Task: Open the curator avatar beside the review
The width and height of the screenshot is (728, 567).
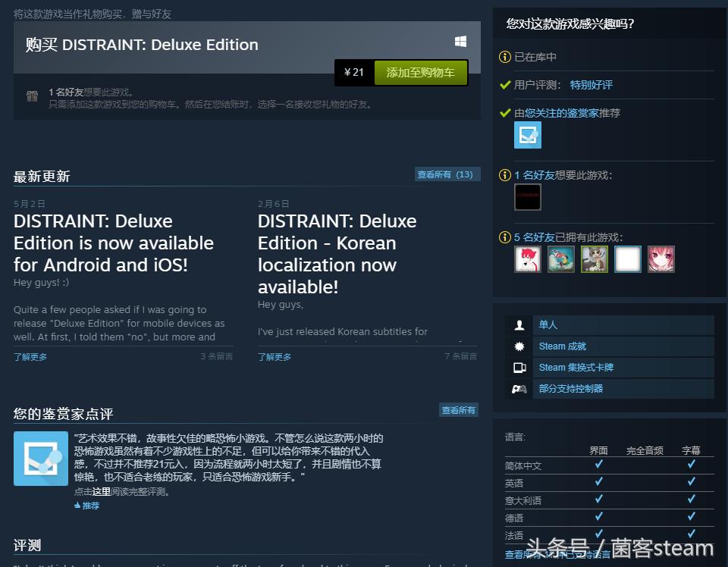Action: pyautogui.click(x=41, y=459)
